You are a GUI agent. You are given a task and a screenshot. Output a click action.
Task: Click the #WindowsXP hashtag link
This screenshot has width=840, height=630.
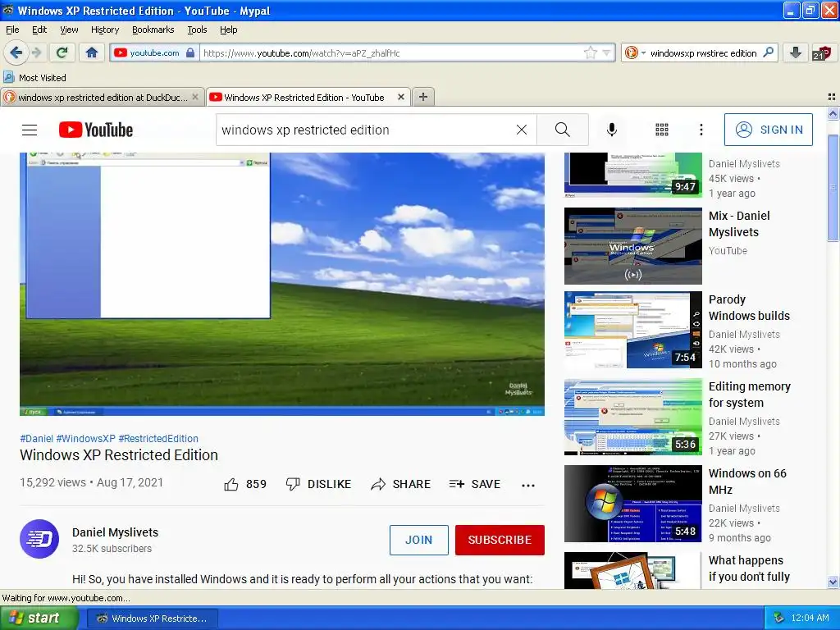click(x=85, y=438)
